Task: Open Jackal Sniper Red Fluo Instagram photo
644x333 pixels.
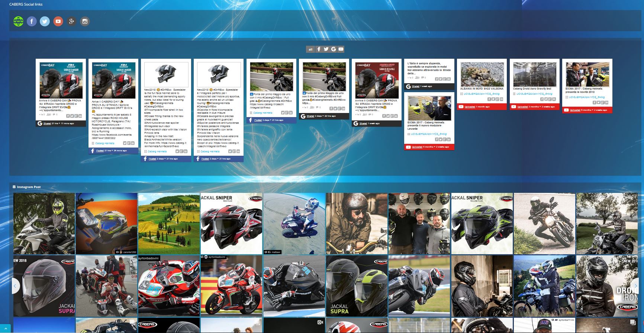Action: point(231,223)
